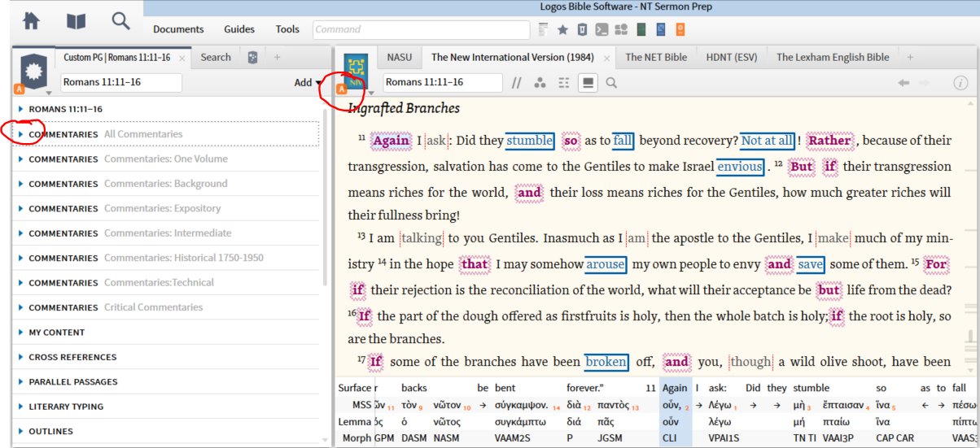Click the parallel resources icon in NIV toolbar
Viewport: 980px width, 448px height.
click(x=517, y=83)
